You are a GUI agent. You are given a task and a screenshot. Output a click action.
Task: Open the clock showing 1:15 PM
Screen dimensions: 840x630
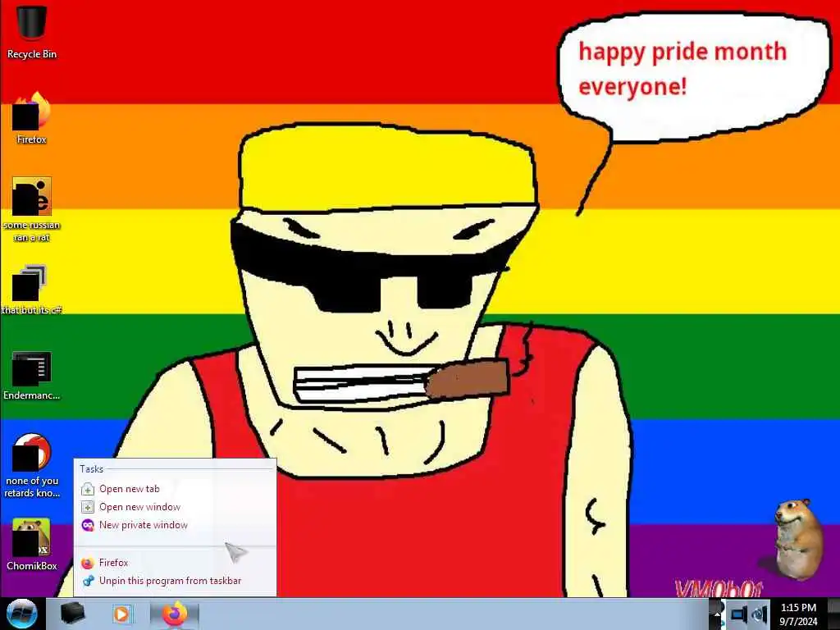click(x=798, y=614)
